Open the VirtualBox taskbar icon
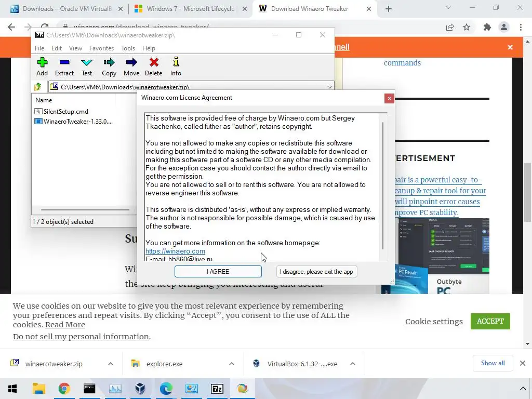This screenshot has height=399, width=532. click(140, 389)
